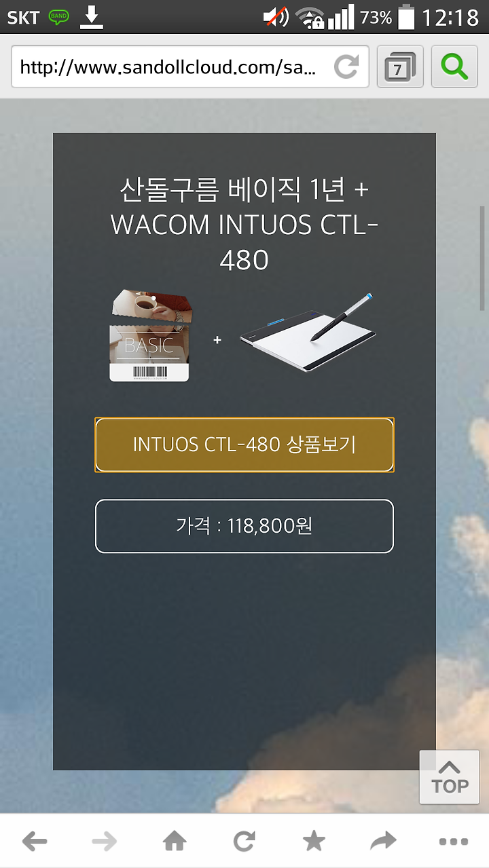Image resolution: width=489 pixels, height=868 pixels.
Task: Tap the 산돌구름 베이직 1년 title text
Action: click(x=244, y=190)
